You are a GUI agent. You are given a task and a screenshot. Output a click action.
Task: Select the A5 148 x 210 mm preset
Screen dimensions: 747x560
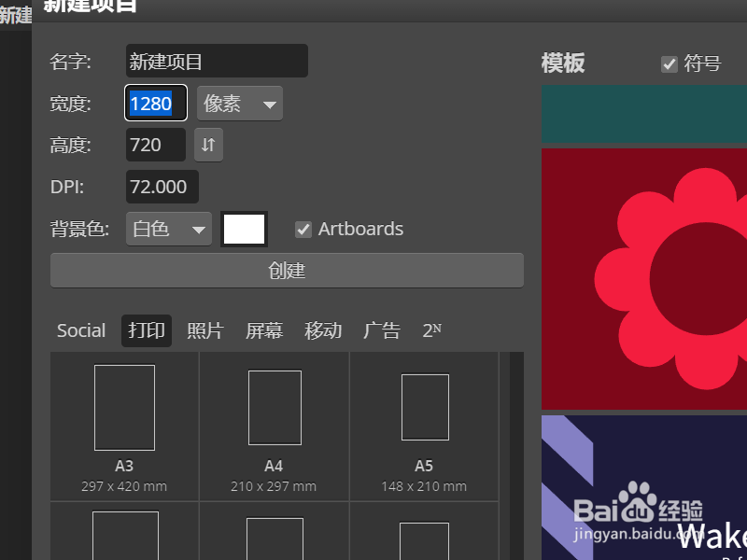[425, 427]
